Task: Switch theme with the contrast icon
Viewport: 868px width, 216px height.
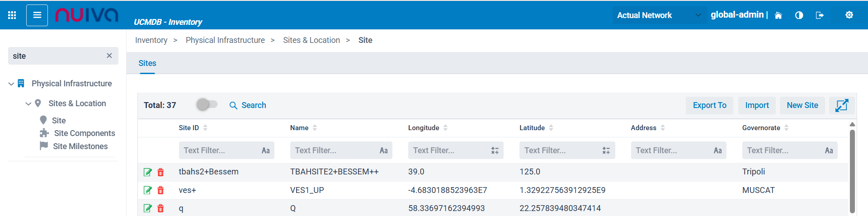Action: coord(799,15)
